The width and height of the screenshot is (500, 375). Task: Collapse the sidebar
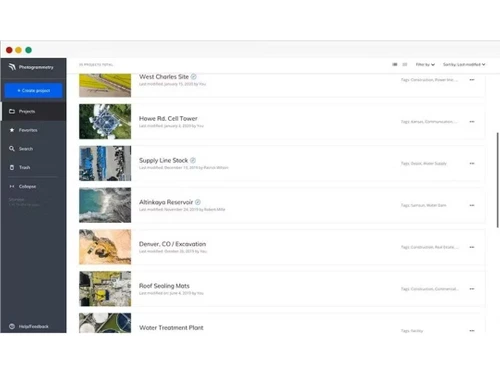point(33,186)
